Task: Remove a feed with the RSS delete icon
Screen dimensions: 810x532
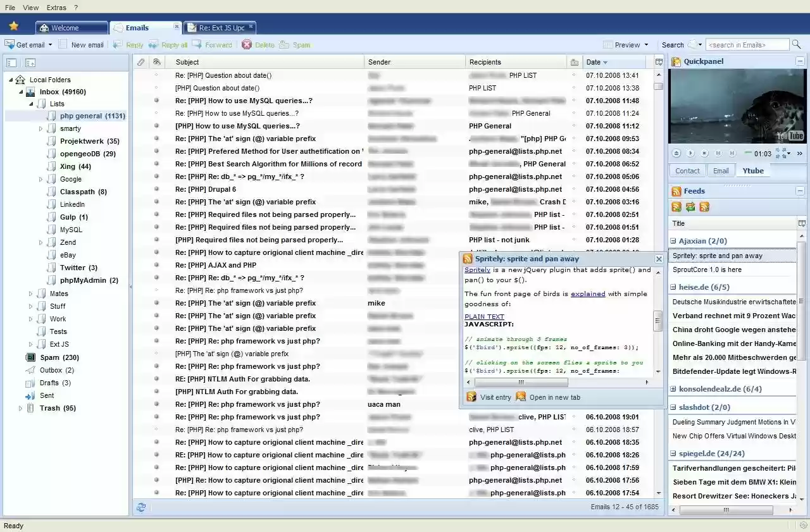Action: tap(704, 206)
